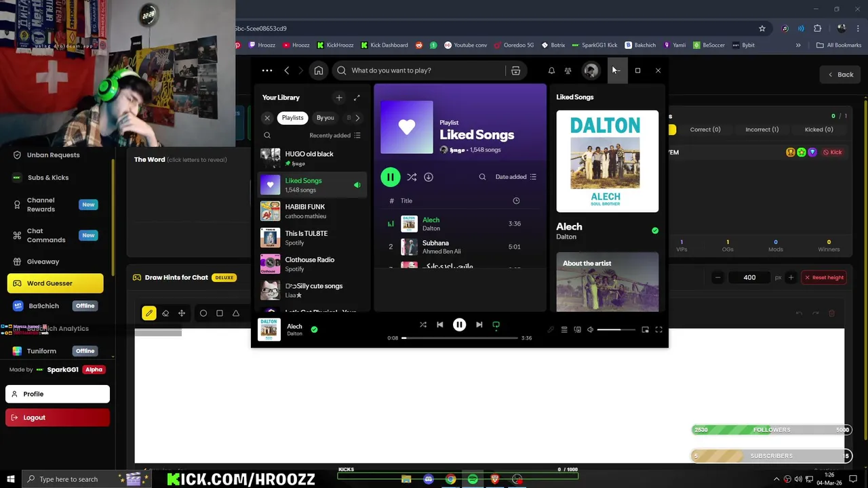
Task: Go back in Spotify history
Action: tap(287, 70)
